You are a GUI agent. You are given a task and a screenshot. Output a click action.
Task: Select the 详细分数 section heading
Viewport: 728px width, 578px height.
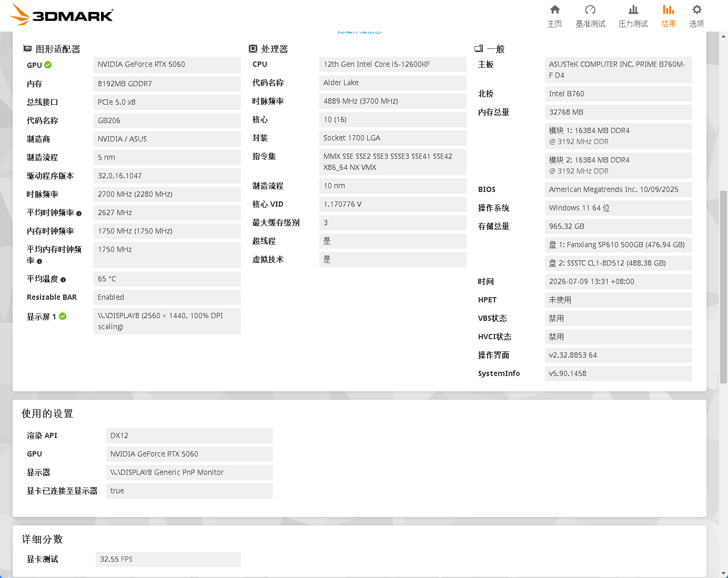(42, 540)
